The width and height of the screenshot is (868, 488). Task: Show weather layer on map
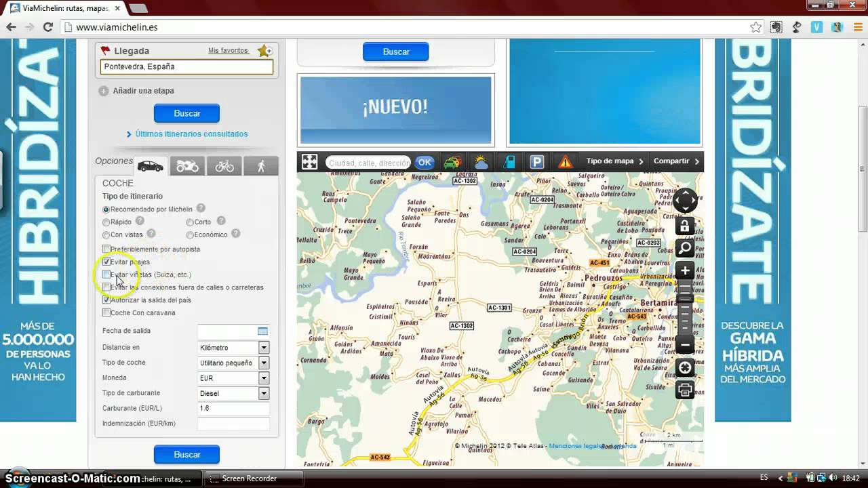481,162
